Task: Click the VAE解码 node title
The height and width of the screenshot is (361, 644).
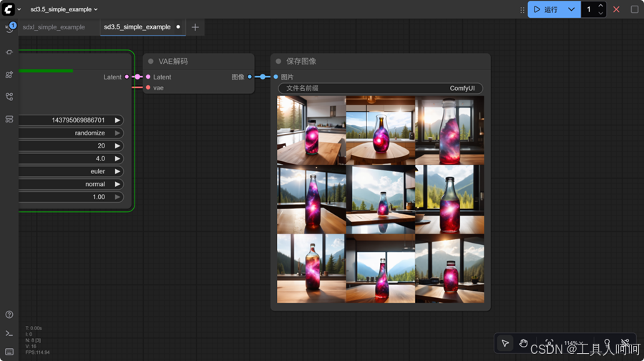Action: coord(173,62)
